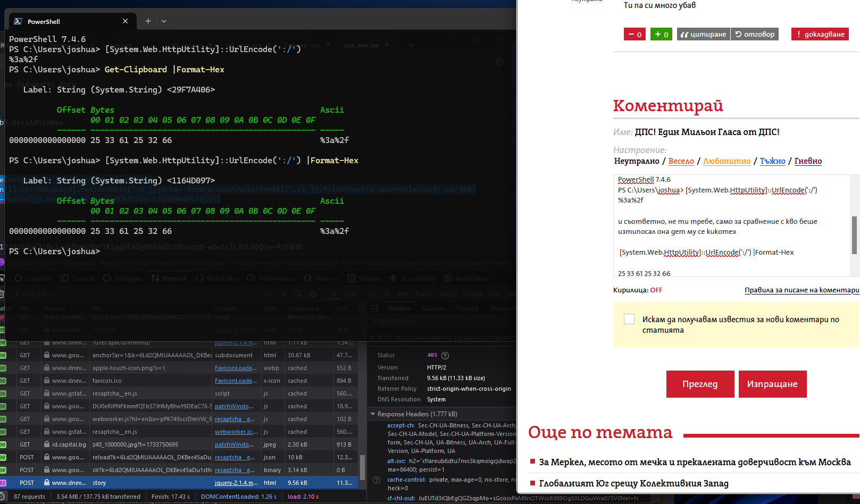
Task: Select Весело mood option
Action: pos(681,161)
